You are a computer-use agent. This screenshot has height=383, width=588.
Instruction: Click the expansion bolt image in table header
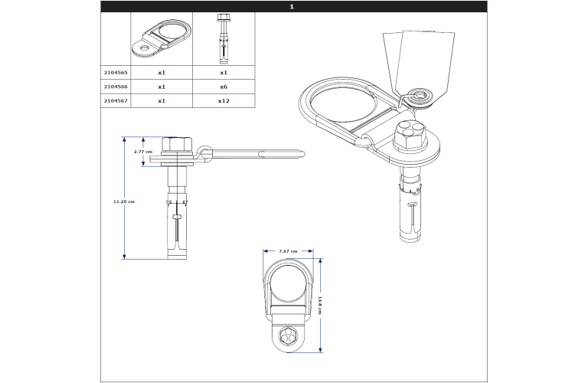tap(224, 38)
